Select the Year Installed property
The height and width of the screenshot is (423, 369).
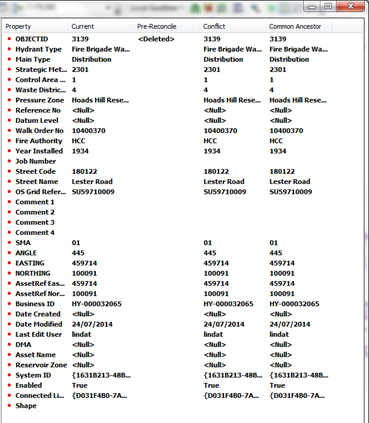pyautogui.click(x=39, y=151)
